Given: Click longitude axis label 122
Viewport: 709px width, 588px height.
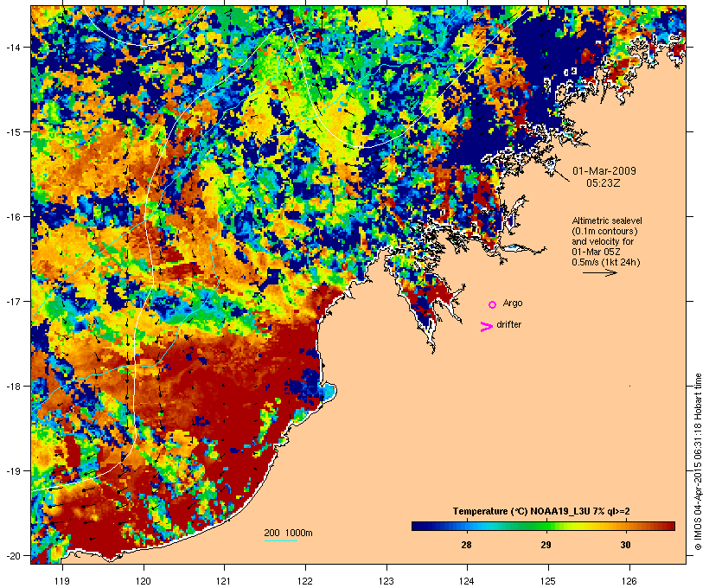Looking at the screenshot, I should pyautogui.click(x=305, y=581).
